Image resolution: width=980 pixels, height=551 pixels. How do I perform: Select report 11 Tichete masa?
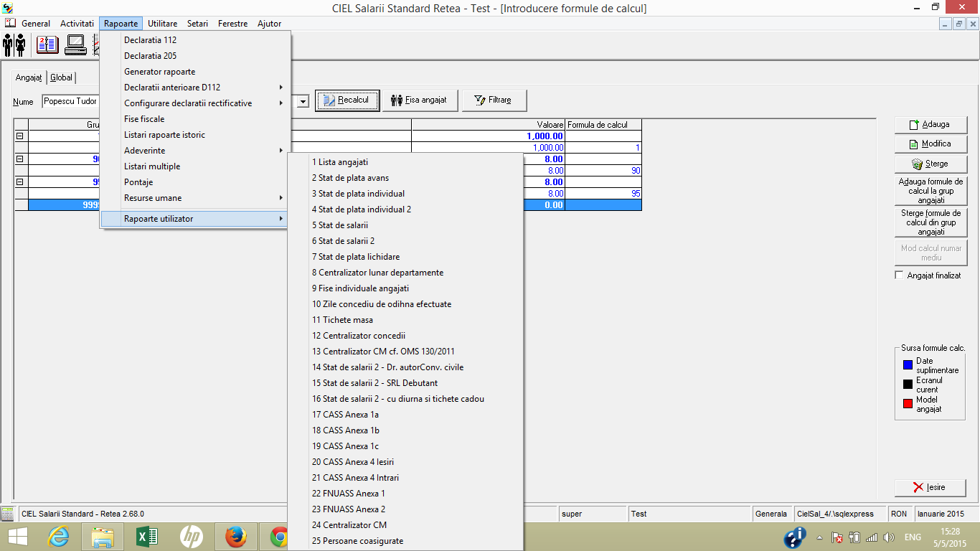[x=405, y=320]
